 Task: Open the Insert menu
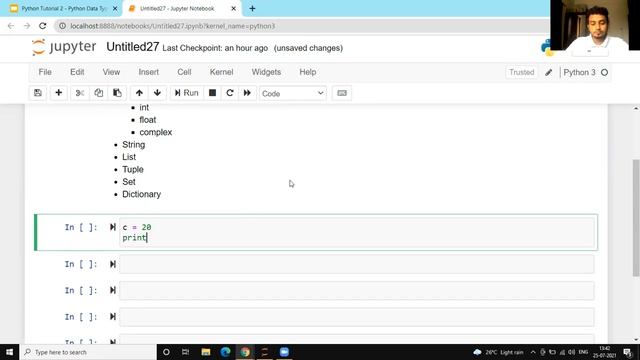(149, 72)
